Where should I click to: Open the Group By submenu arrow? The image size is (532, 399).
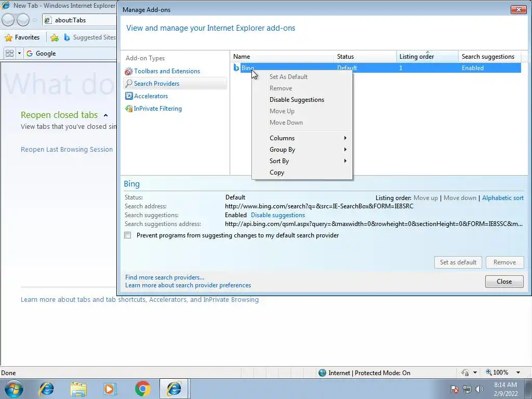coord(345,149)
